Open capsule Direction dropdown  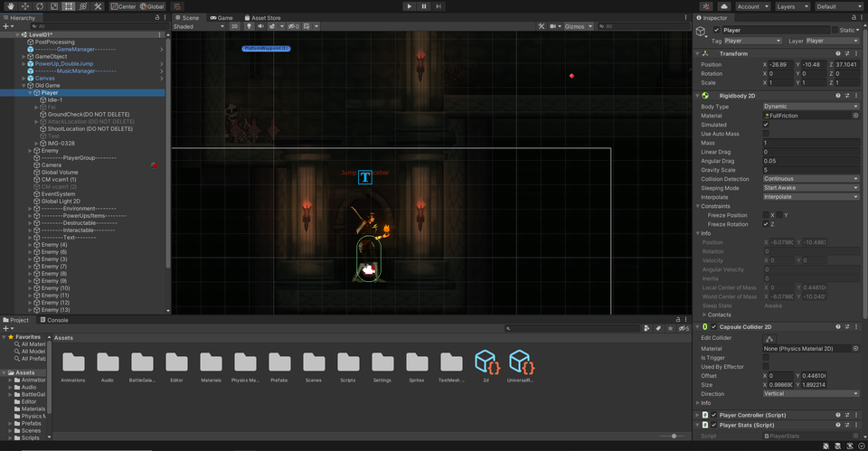pos(811,394)
